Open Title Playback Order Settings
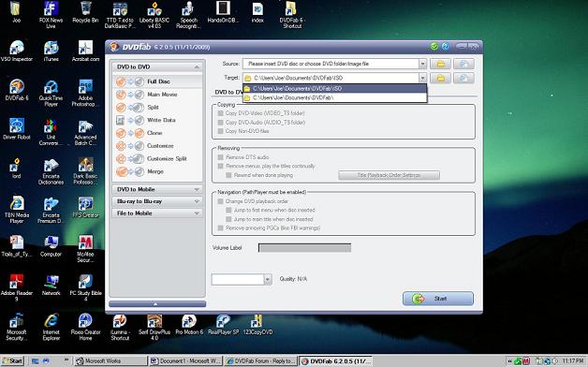 (389, 175)
